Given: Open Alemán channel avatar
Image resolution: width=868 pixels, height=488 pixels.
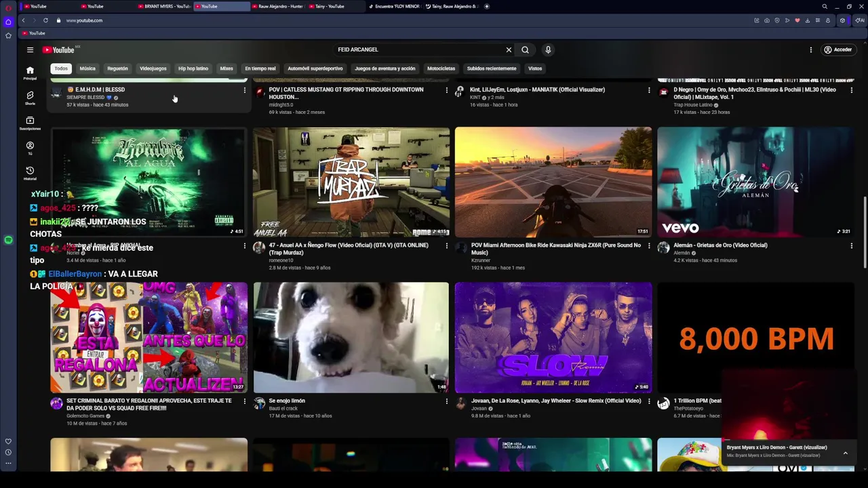Looking at the screenshot, I should 663,248.
